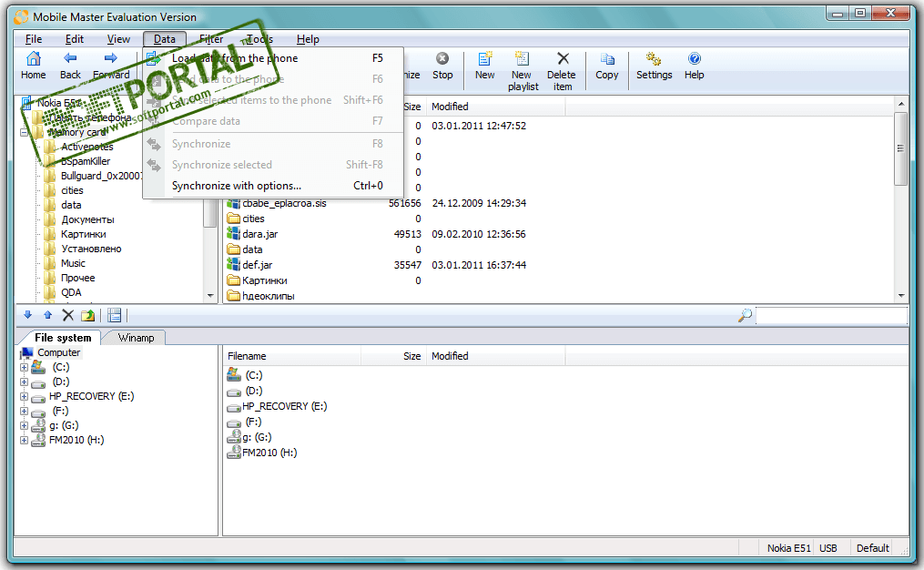Select the QDA folder in tree

[71, 292]
